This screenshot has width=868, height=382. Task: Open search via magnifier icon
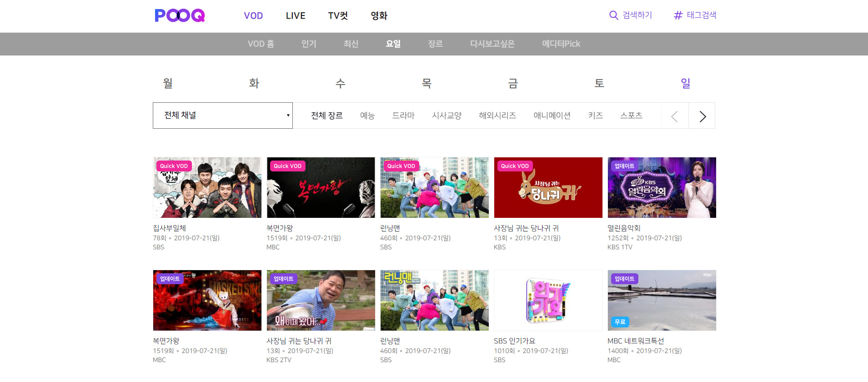pyautogui.click(x=613, y=15)
